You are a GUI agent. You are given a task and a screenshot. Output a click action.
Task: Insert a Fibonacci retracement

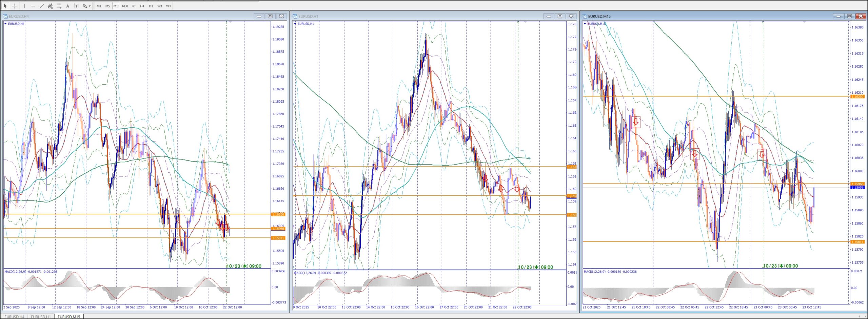(x=59, y=6)
